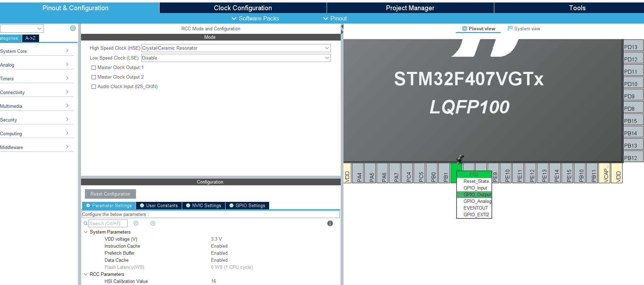
Task: Open the NVIC Settings tab
Action: [x=204, y=205]
